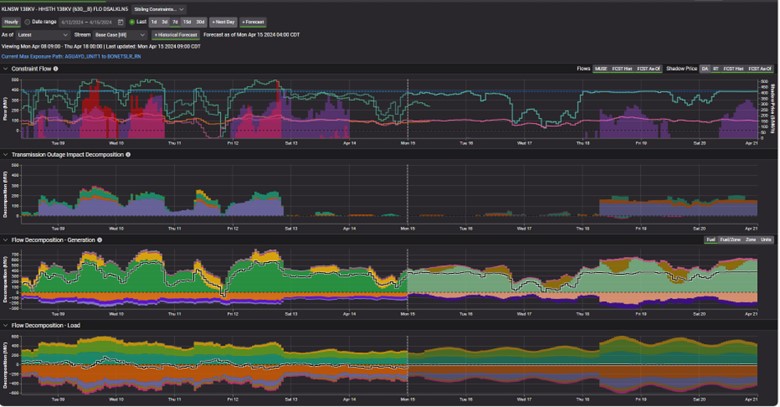Select the Date range radio button

coord(29,21)
